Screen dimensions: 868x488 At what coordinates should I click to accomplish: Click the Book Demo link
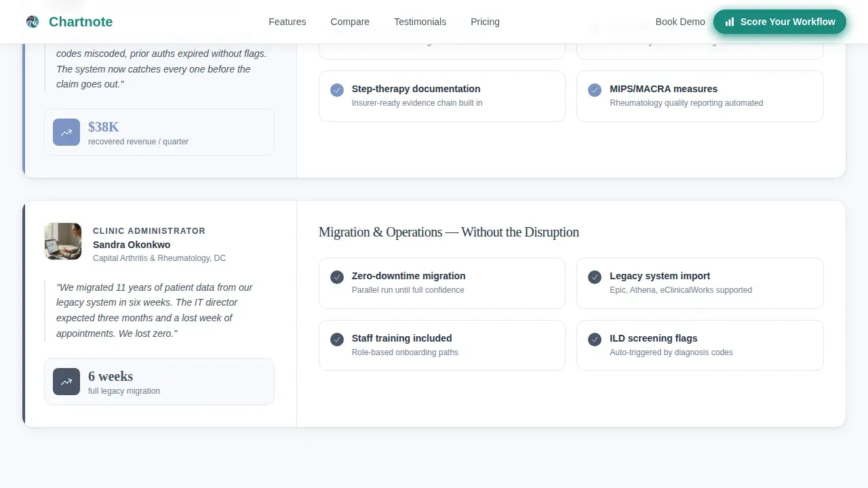click(680, 22)
